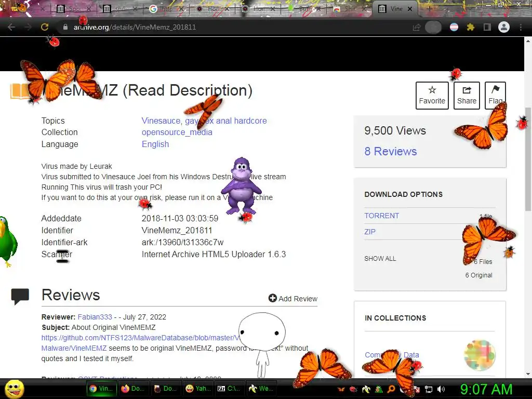Click the green parrot at left edge
532x399 pixels.
[7, 240]
